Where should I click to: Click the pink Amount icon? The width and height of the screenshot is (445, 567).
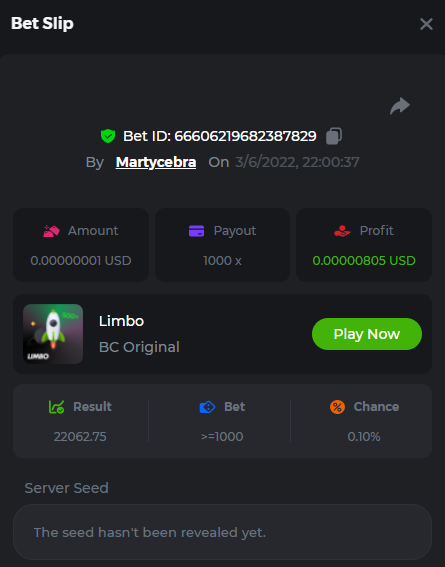point(51,231)
